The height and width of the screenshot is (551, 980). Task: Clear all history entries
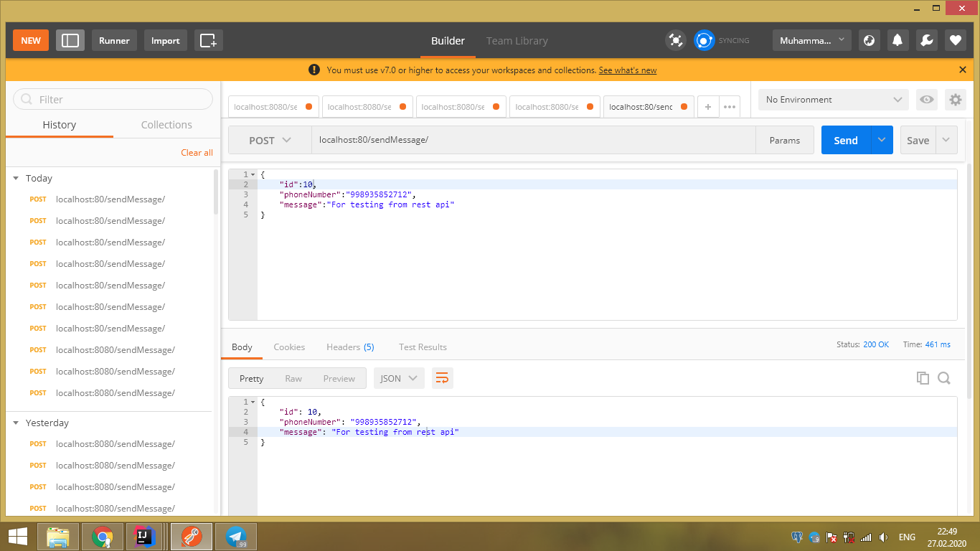197,152
